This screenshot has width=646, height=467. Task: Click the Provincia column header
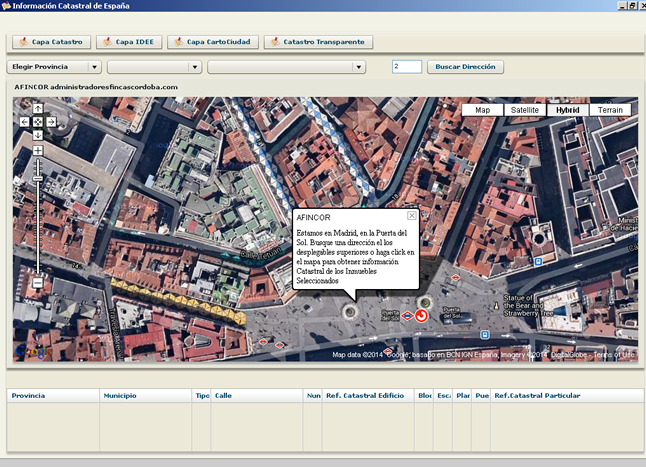tap(53, 396)
